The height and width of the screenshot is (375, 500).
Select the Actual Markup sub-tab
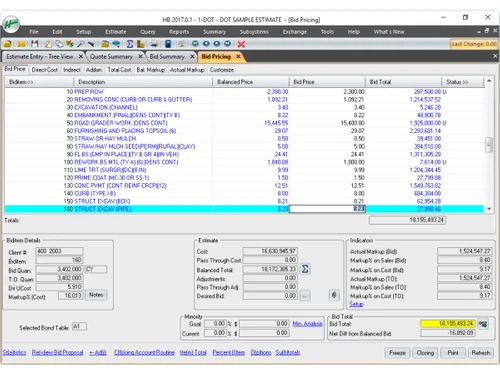[187, 70]
